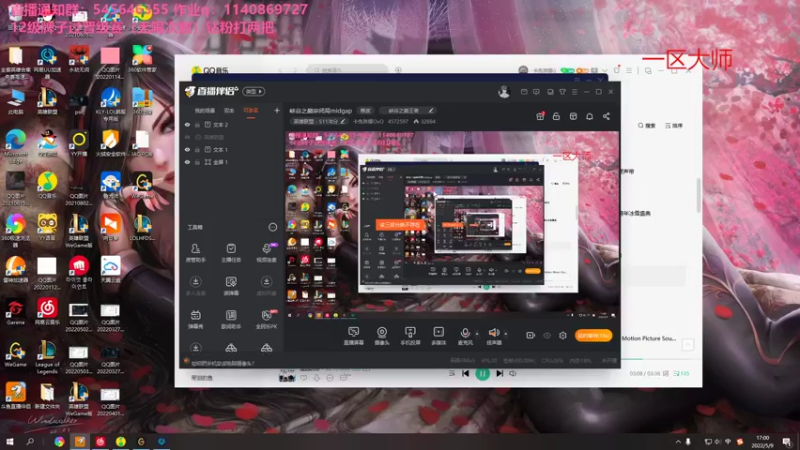The image size is (800, 450).
Task: Lock the 文本 1 source
Action: pos(197,149)
